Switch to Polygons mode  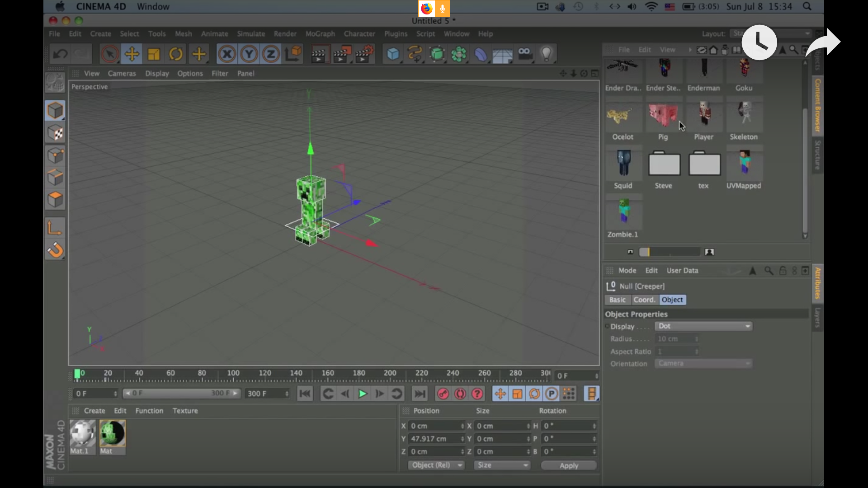coord(55,200)
